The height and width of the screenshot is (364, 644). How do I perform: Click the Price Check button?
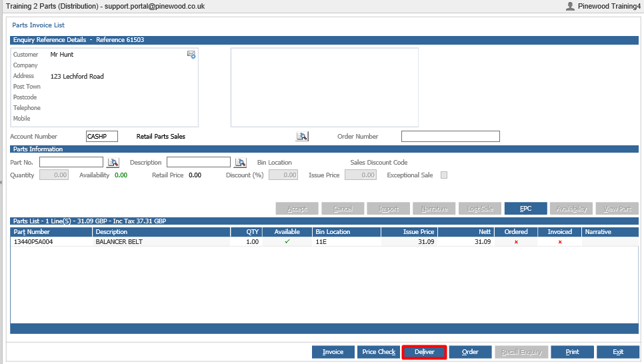(x=379, y=352)
